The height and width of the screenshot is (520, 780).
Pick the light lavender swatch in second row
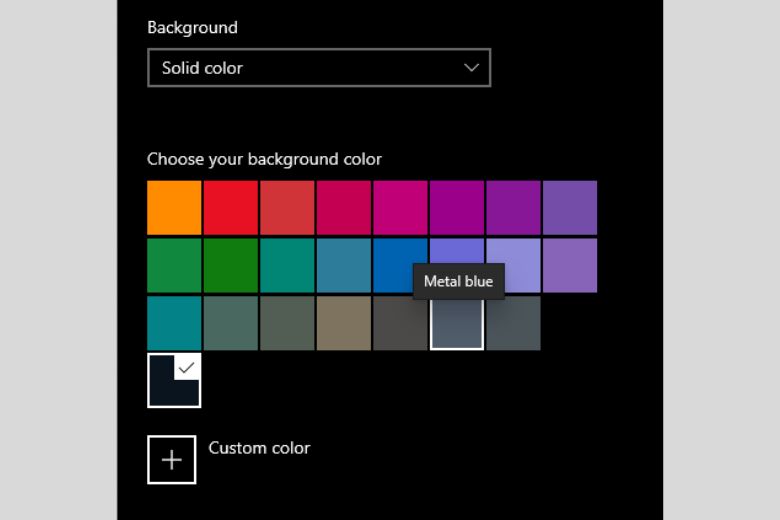coord(513,266)
